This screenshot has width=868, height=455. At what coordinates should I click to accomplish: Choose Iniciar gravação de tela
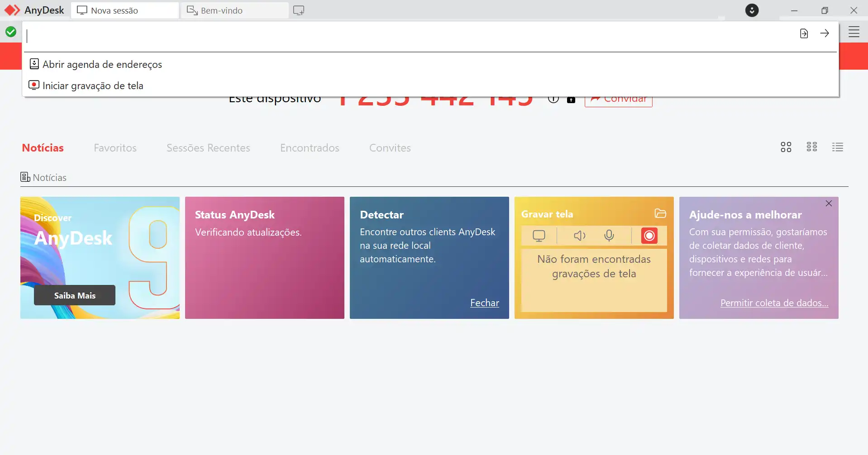(x=430, y=85)
